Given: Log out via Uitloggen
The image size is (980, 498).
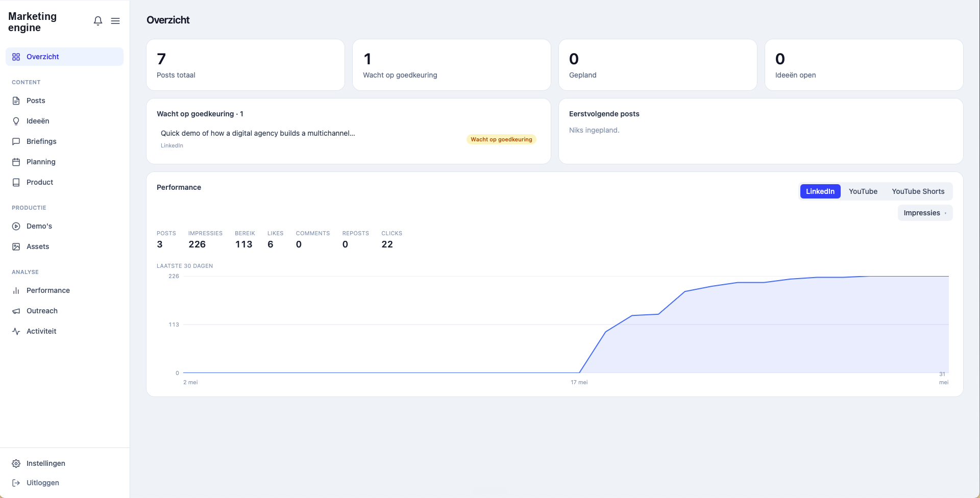Looking at the screenshot, I should click(x=64, y=483).
